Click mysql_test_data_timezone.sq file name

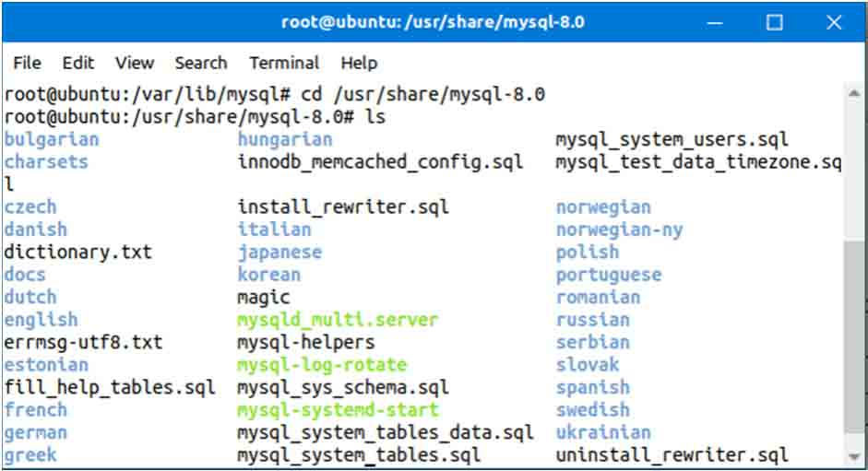pos(698,162)
